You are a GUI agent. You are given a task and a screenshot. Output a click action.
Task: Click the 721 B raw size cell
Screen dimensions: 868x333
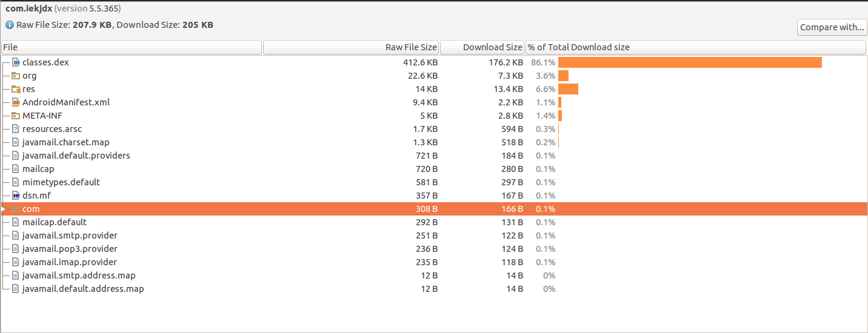coord(426,156)
